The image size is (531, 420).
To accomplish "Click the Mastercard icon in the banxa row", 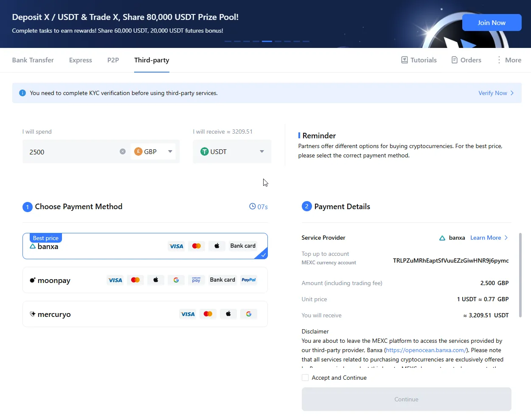I will pyautogui.click(x=197, y=246).
